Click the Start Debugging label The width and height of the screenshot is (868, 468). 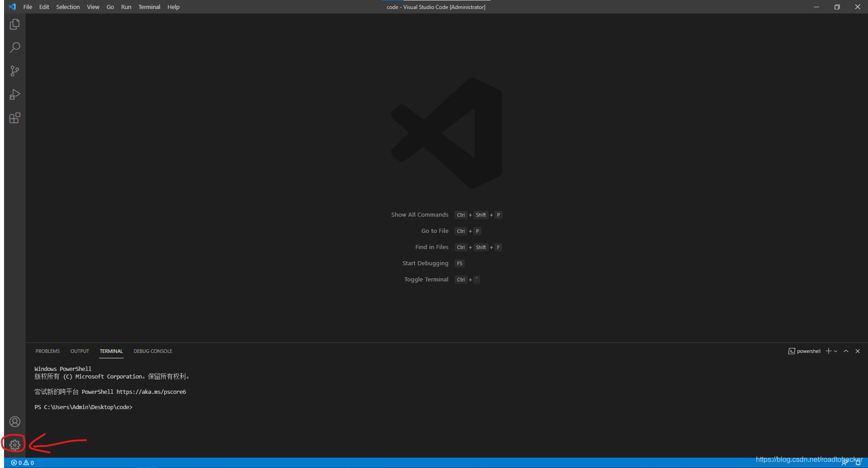point(425,263)
